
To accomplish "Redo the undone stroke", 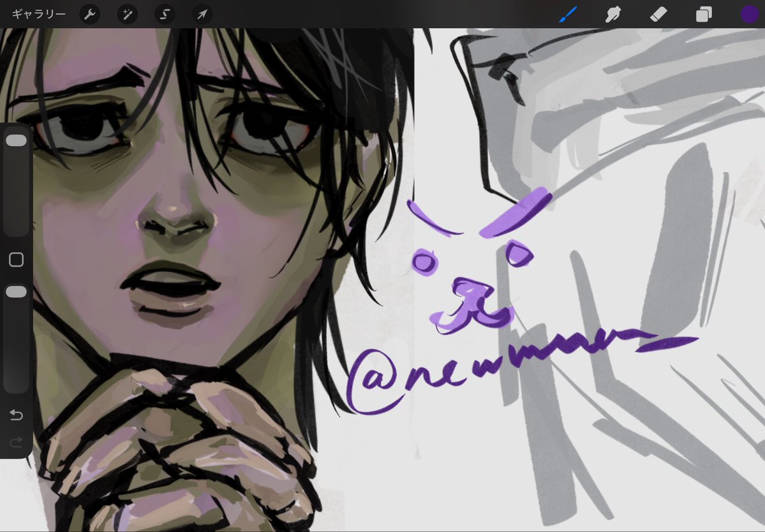I will (16, 442).
